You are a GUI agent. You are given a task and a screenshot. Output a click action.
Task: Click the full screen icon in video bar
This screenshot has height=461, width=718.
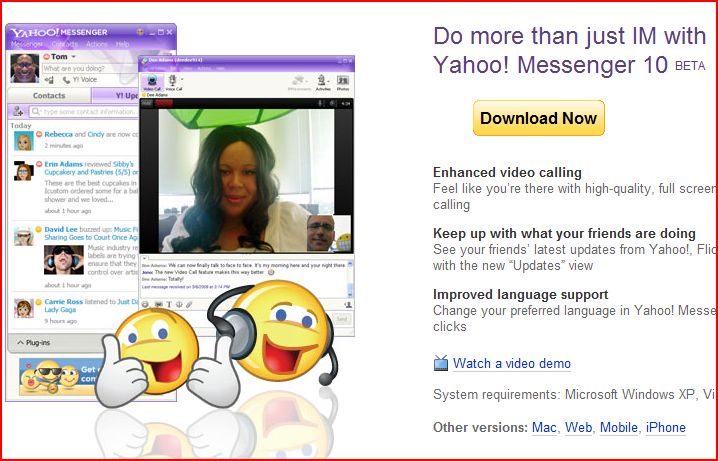point(332,103)
